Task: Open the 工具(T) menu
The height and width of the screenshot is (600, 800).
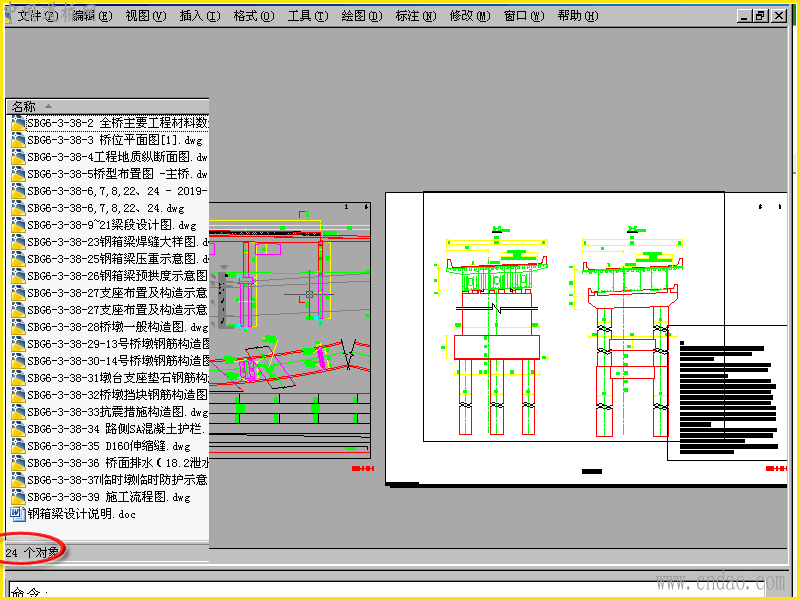Action: click(x=308, y=16)
